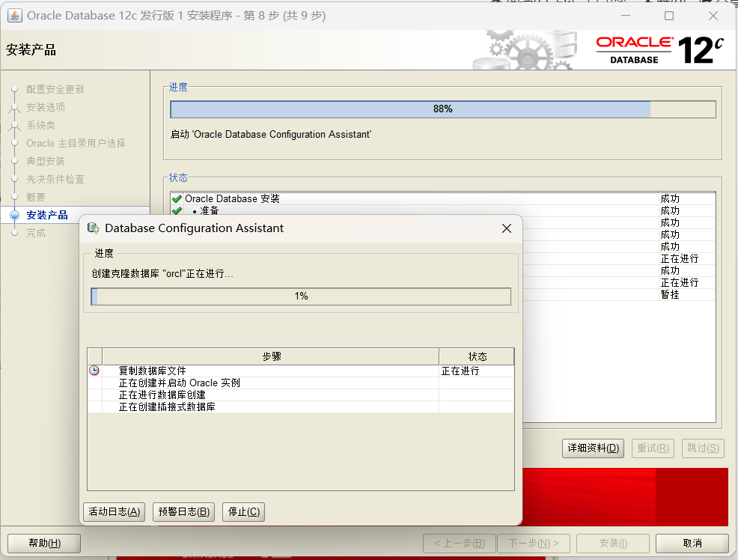
Task: Click the 安装(I) install button
Action: pyautogui.click(x=613, y=543)
